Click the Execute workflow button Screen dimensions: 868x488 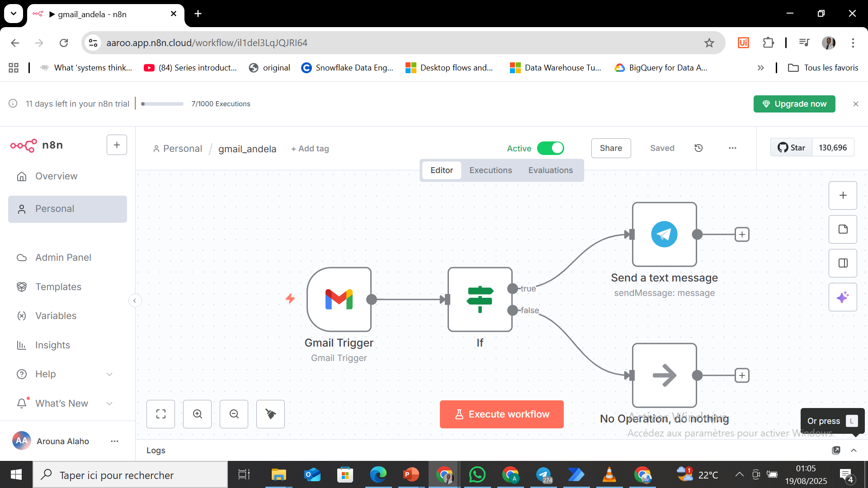tap(501, 414)
